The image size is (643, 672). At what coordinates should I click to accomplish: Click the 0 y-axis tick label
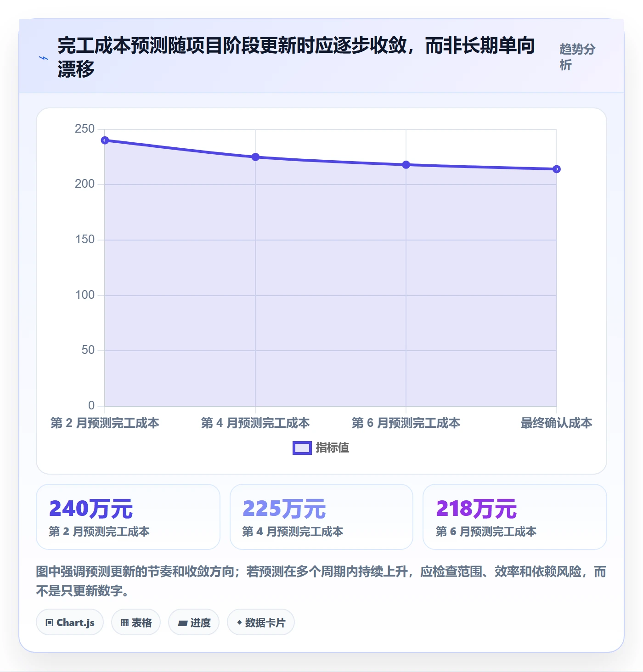coord(91,406)
